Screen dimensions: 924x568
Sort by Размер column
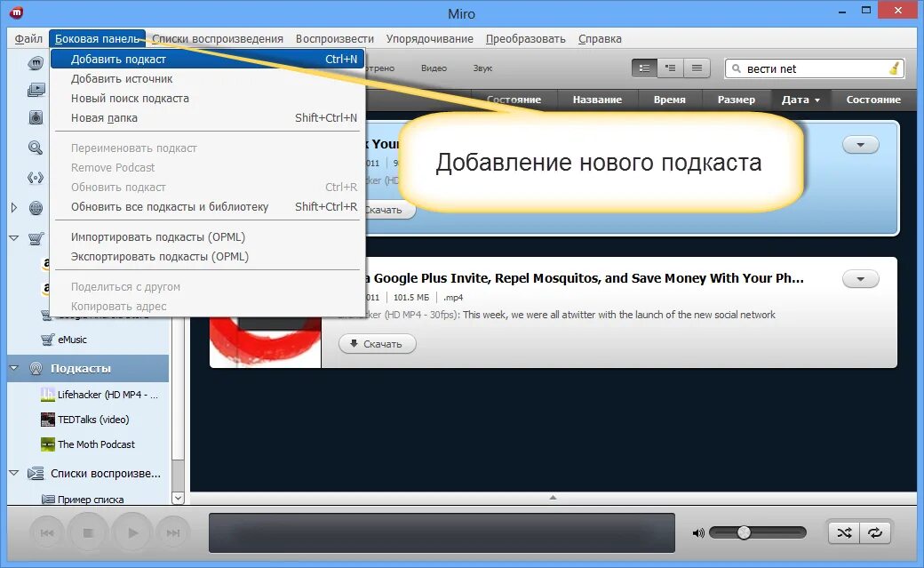tap(736, 100)
